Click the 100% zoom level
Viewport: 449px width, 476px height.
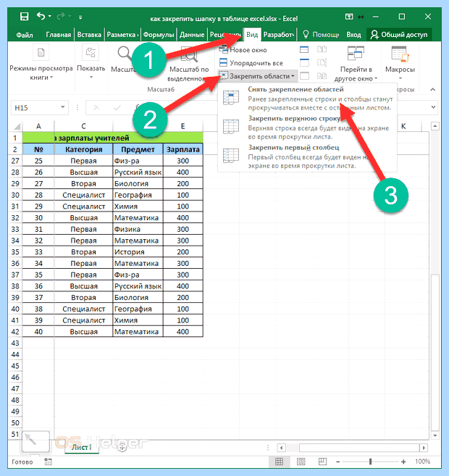(423, 462)
